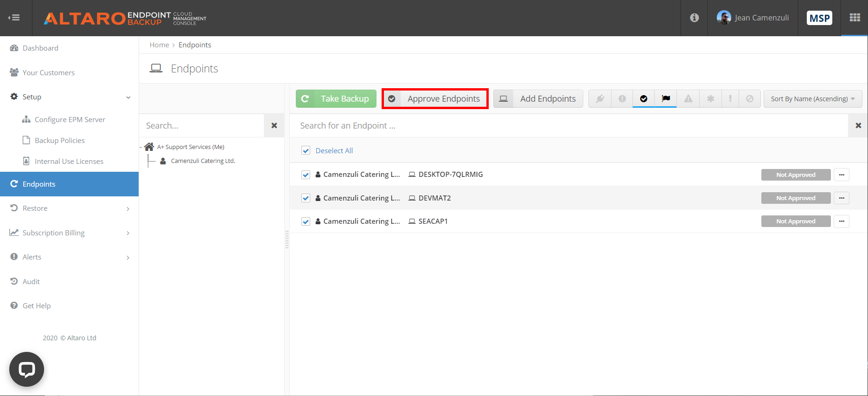Click Home breadcrumb link
Image resolution: width=868 pixels, height=396 pixels.
point(159,45)
